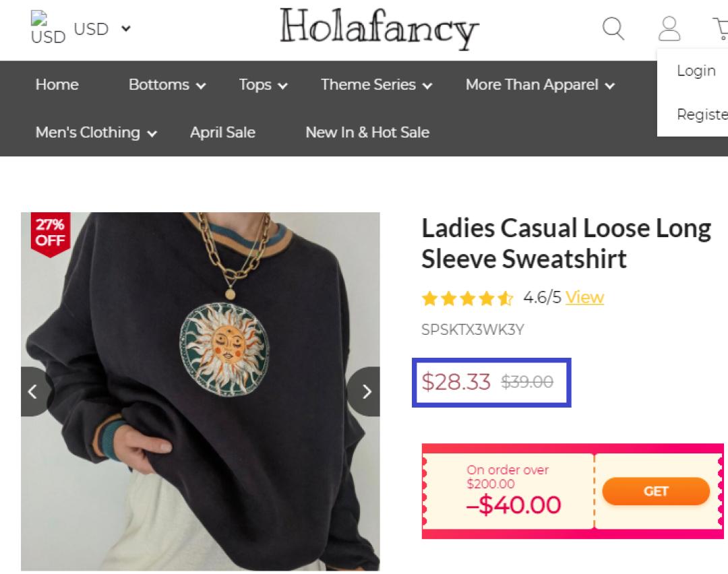Expand the More Than Apparel menu
728x574 pixels.
tap(540, 85)
